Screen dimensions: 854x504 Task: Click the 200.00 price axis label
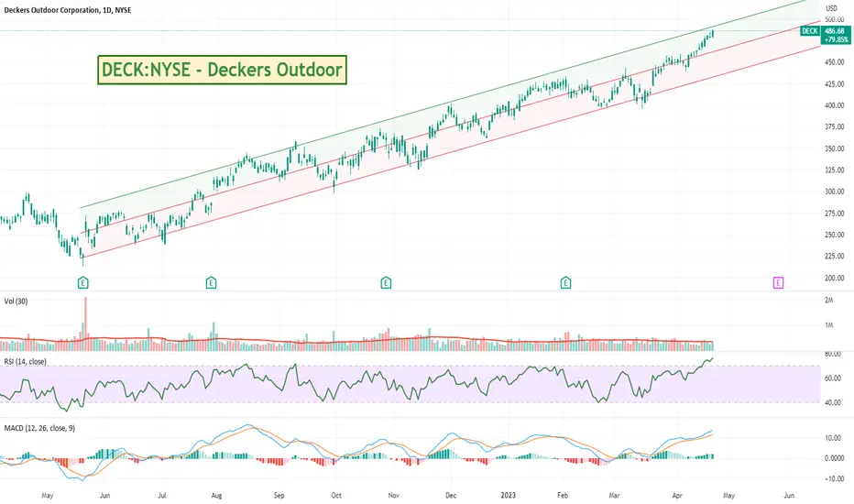point(835,278)
